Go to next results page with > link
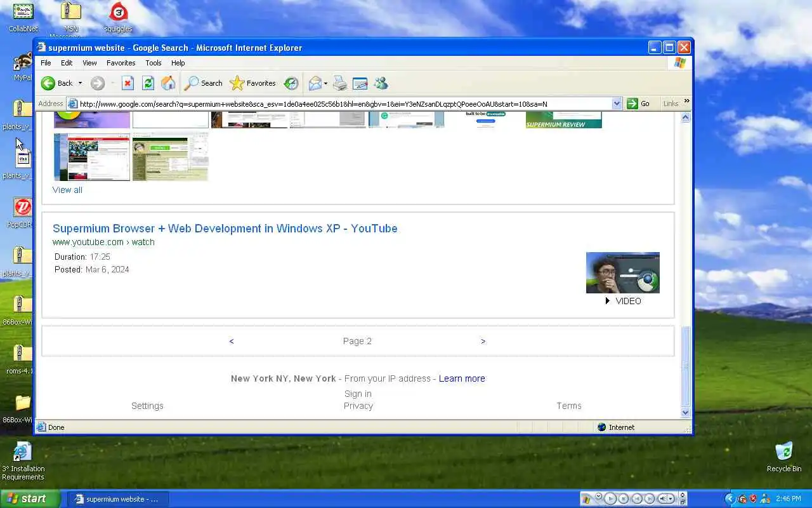This screenshot has width=812, height=508. [483, 341]
